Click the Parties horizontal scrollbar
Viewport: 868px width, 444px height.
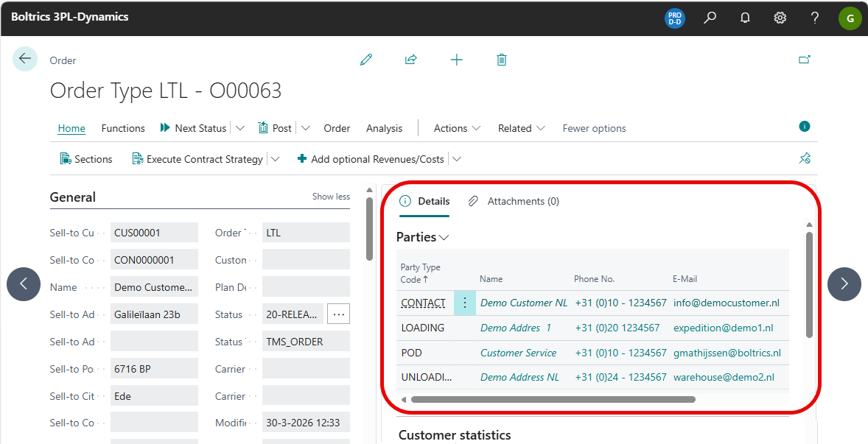553,400
